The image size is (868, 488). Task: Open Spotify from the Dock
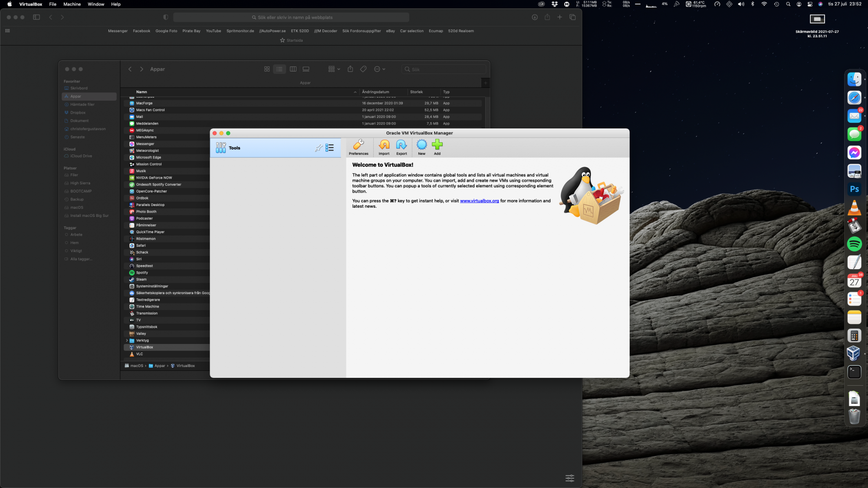(854, 244)
